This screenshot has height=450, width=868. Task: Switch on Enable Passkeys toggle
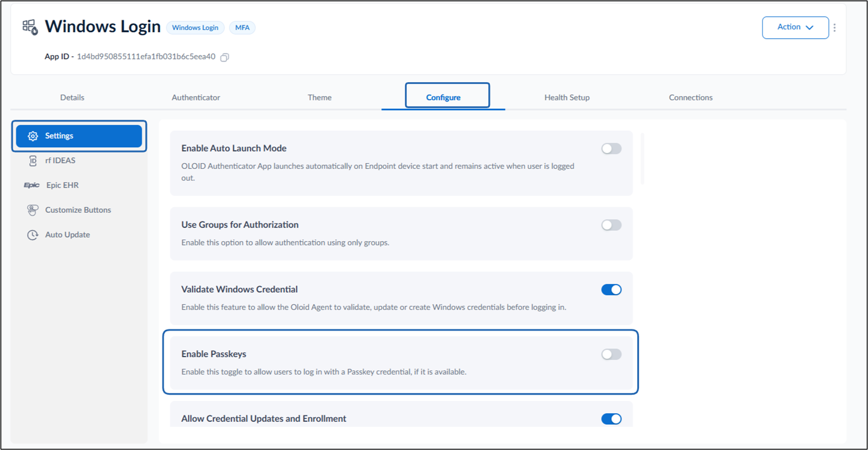(x=611, y=354)
